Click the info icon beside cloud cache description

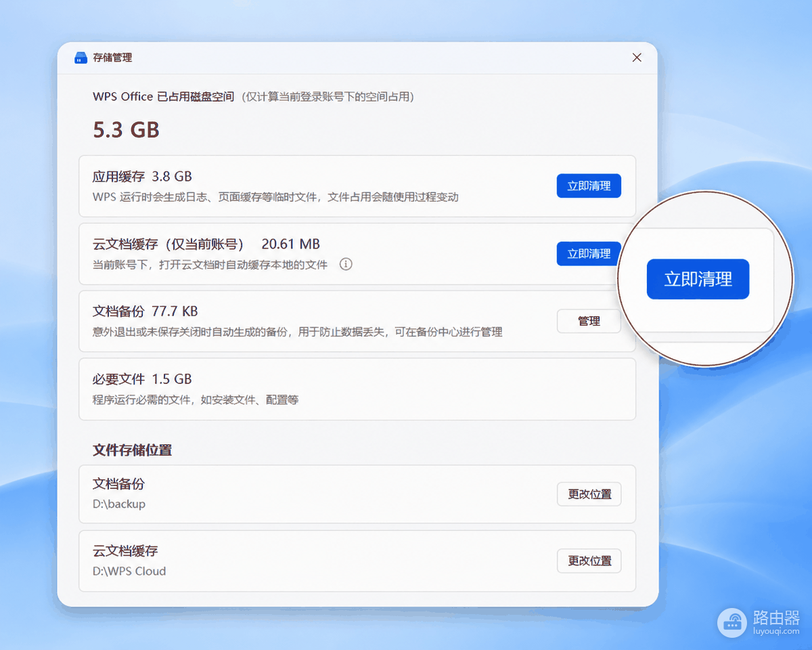tap(346, 264)
